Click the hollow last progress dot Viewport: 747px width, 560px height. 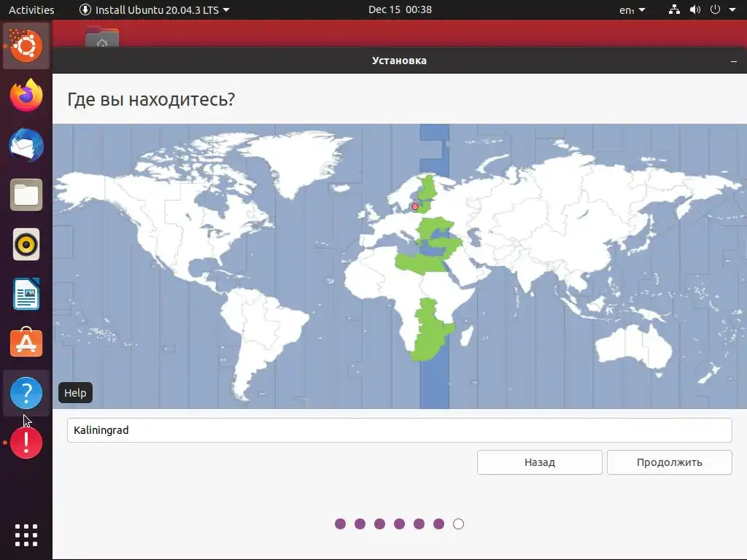click(x=458, y=524)
